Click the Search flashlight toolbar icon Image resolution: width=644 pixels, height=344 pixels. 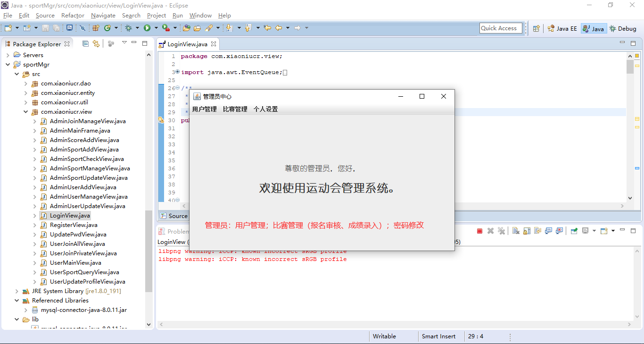(209, 28)
